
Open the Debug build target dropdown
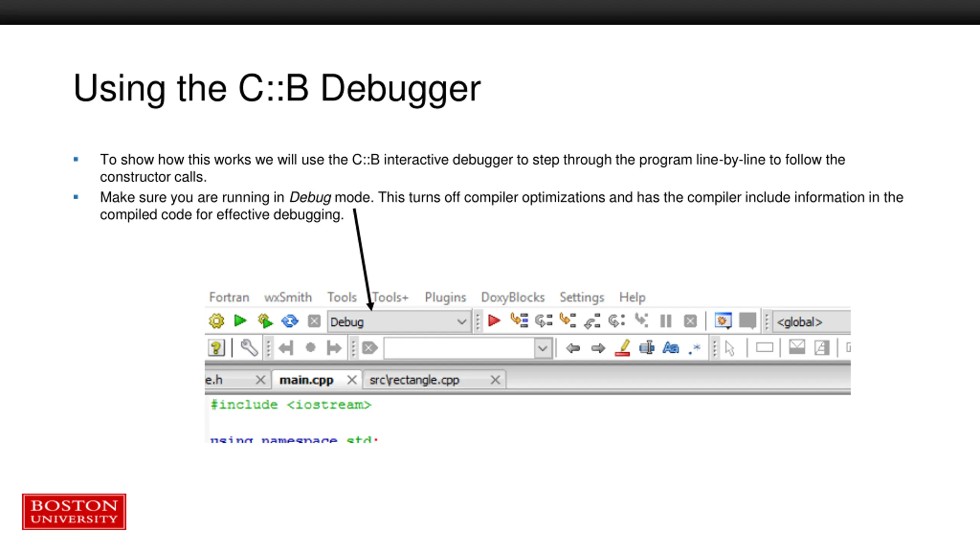pyautogui.click(x=399, y=322)
